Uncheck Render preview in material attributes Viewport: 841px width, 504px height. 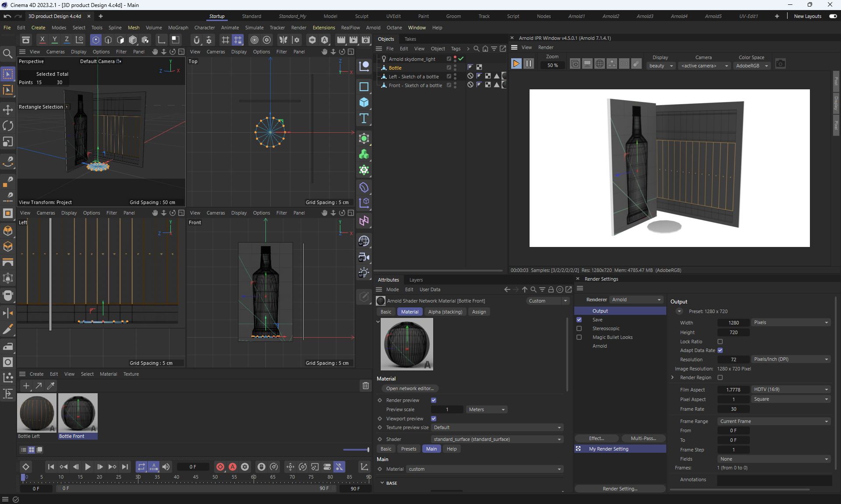point(433,400)
